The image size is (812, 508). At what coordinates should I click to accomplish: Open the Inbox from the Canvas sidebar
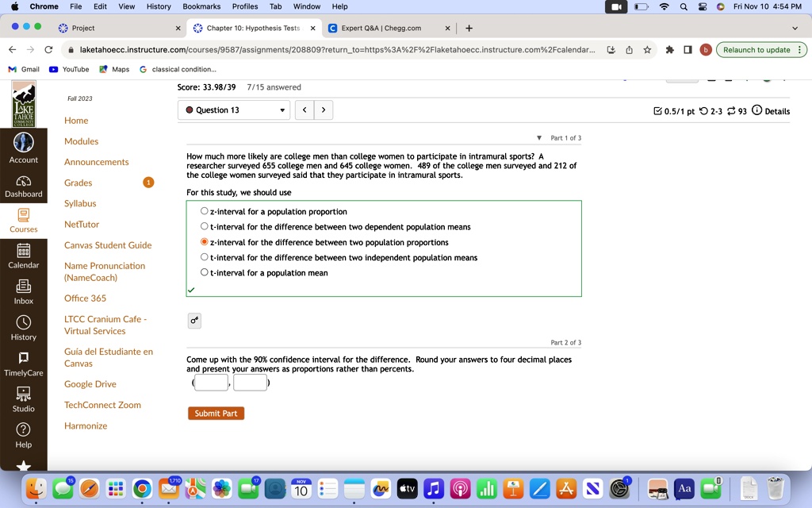click(x=23, y=291)
